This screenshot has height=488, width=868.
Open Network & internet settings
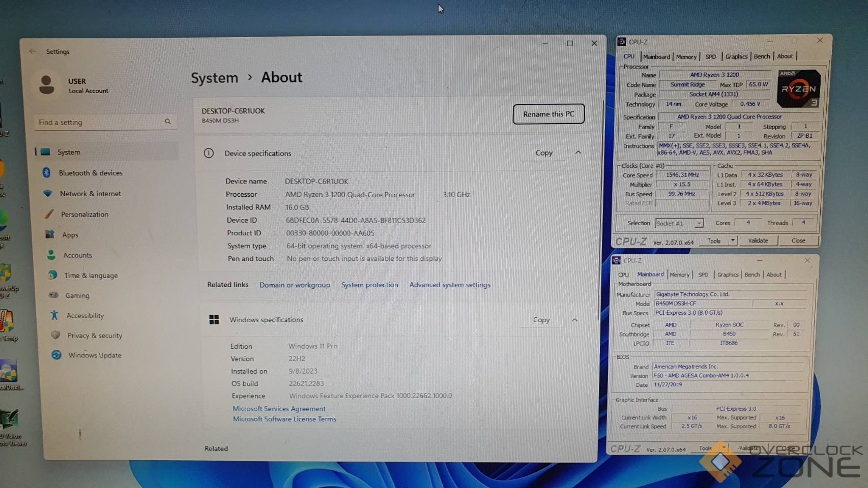(x=90, y=194)
